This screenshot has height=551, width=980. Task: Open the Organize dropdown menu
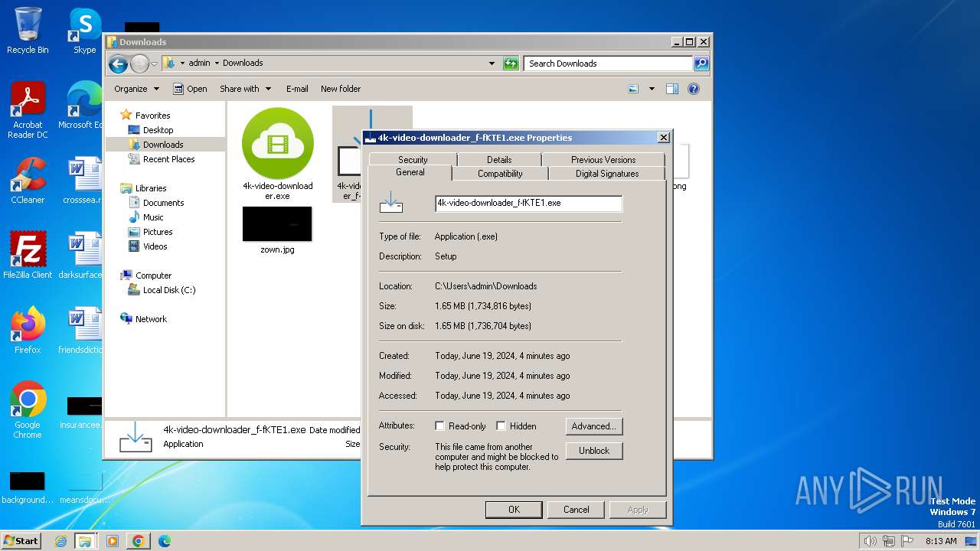tap(136, 89)
